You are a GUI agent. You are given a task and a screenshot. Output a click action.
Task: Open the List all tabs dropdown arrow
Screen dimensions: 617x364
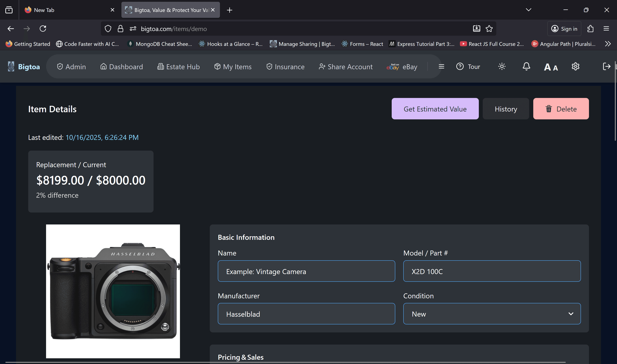tap(528, 10)
